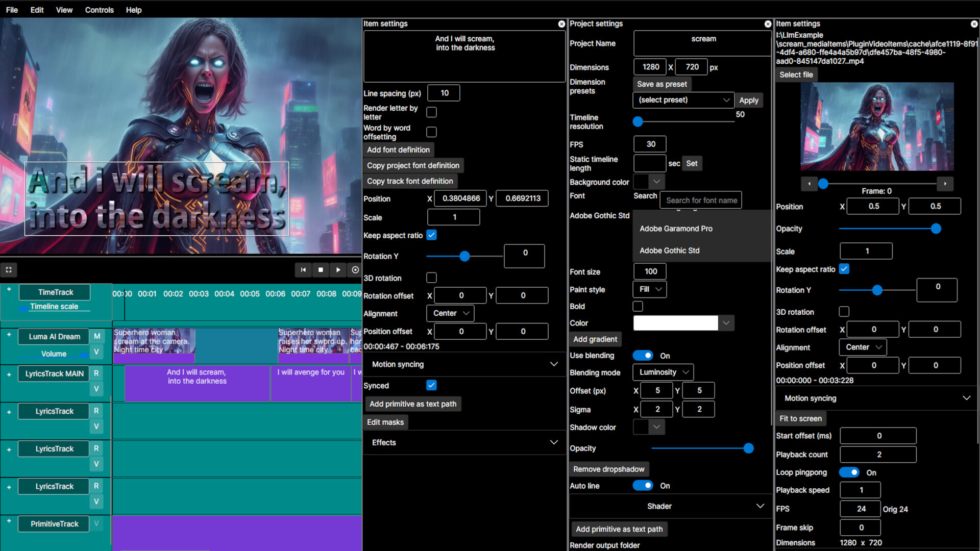Viewport: 980px width, 551px height.
Task: Click the skip-to-start playback icon
Action: point(303,270)
